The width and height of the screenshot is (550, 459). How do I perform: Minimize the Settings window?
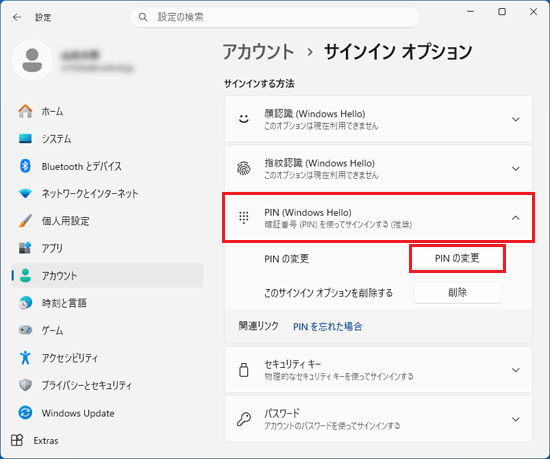(471, 12)
